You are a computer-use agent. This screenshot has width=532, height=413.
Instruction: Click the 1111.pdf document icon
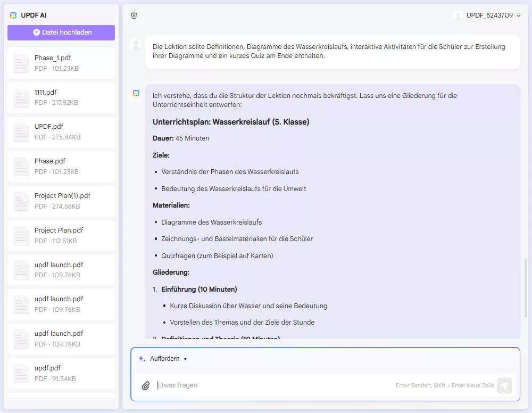tap(21, 98)
